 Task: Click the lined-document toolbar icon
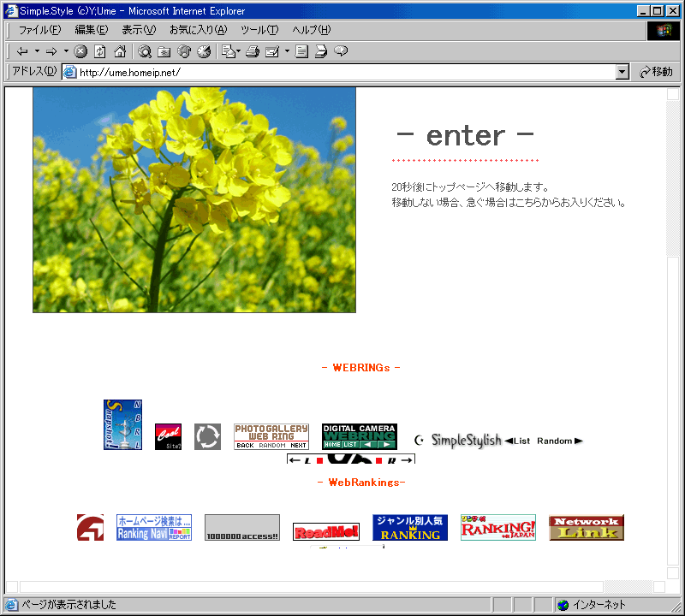[301, 51]
